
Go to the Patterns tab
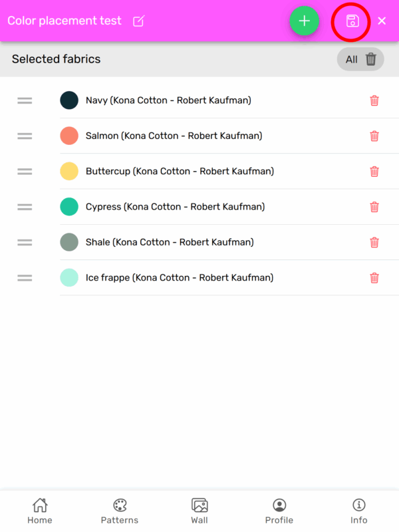pos(120,511)
